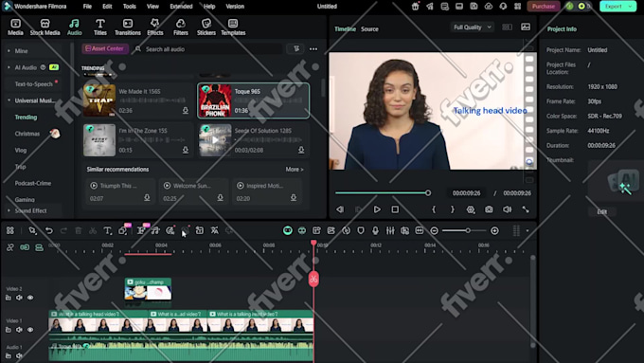The image size is (644, 363).
Task: Open the audio mixer icon
Action: [x=390, y=230]
